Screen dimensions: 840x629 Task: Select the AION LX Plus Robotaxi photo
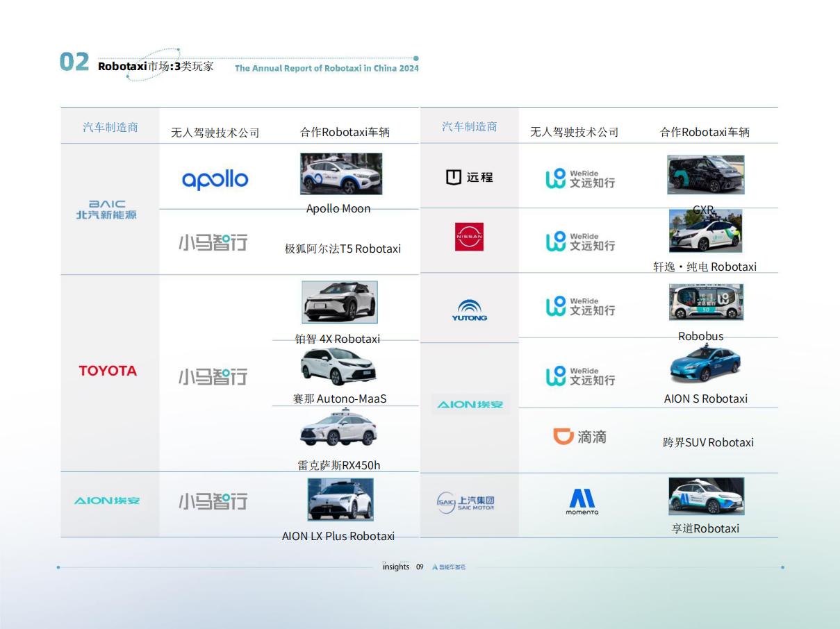340,499
